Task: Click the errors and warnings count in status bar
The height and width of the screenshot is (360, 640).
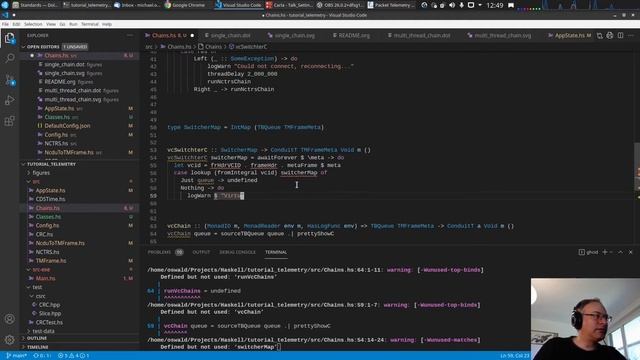Action: click(73, 356)
